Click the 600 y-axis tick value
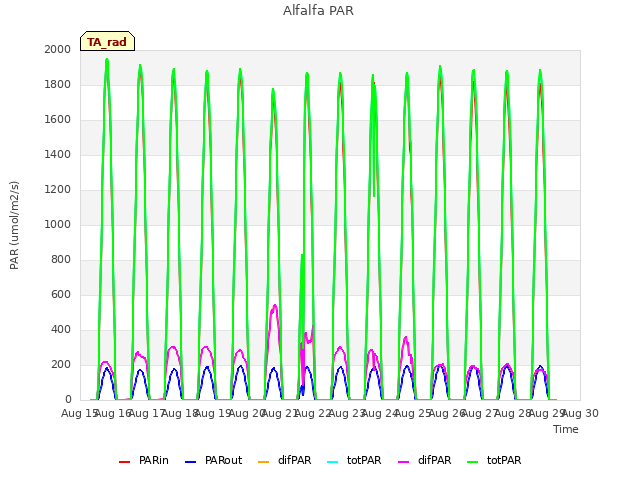 (61, 295)
